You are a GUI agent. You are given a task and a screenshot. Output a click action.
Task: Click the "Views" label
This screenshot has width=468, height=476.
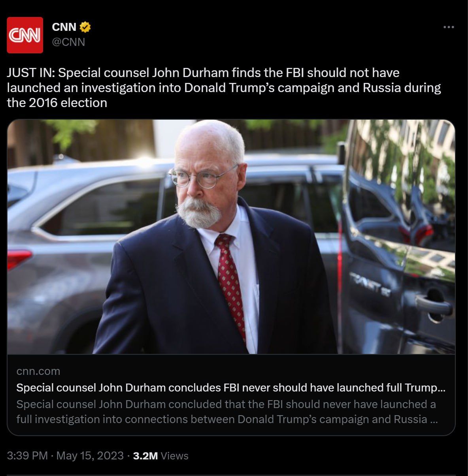(x=175, y=456)
